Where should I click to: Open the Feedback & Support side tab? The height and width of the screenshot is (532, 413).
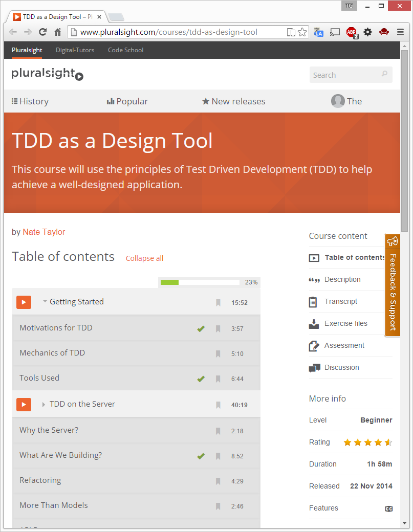click(x=393, y=285)
